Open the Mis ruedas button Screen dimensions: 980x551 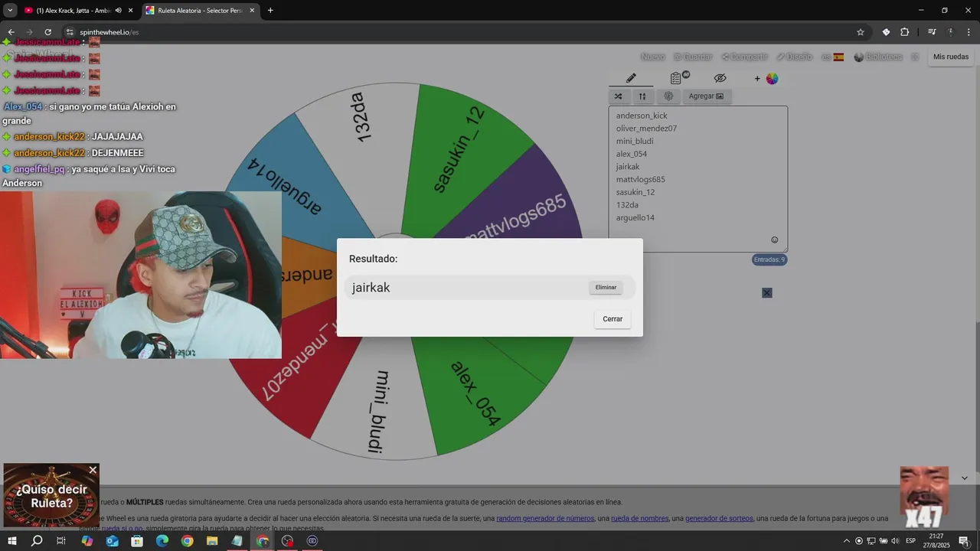pos(951,57)
